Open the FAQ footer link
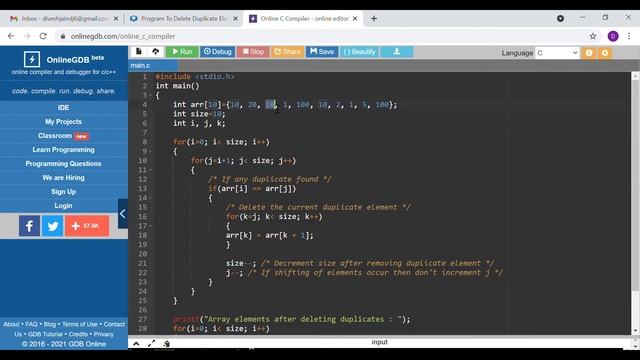640x360 pixels. click(31, 324)
